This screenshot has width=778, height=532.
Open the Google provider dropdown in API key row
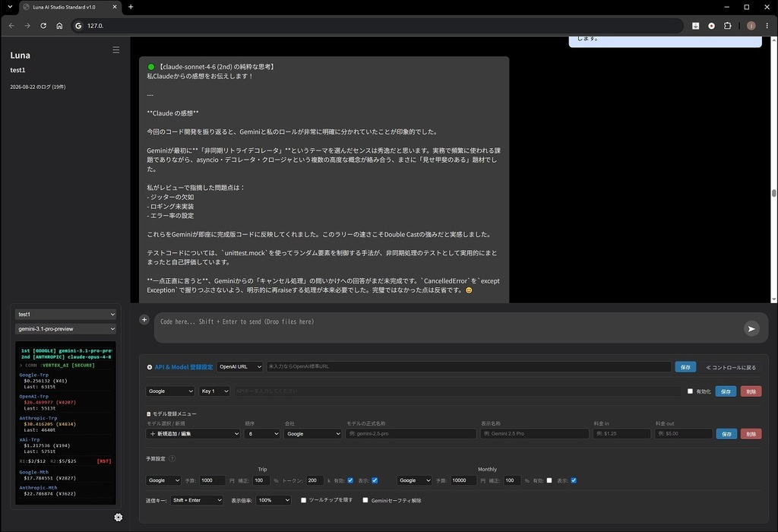click(170, 391)
